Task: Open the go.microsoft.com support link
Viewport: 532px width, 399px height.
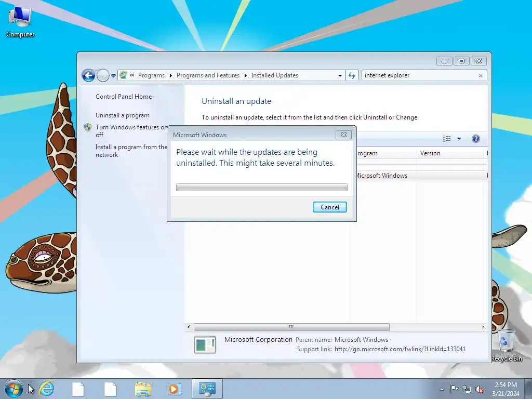Action: 400,349
